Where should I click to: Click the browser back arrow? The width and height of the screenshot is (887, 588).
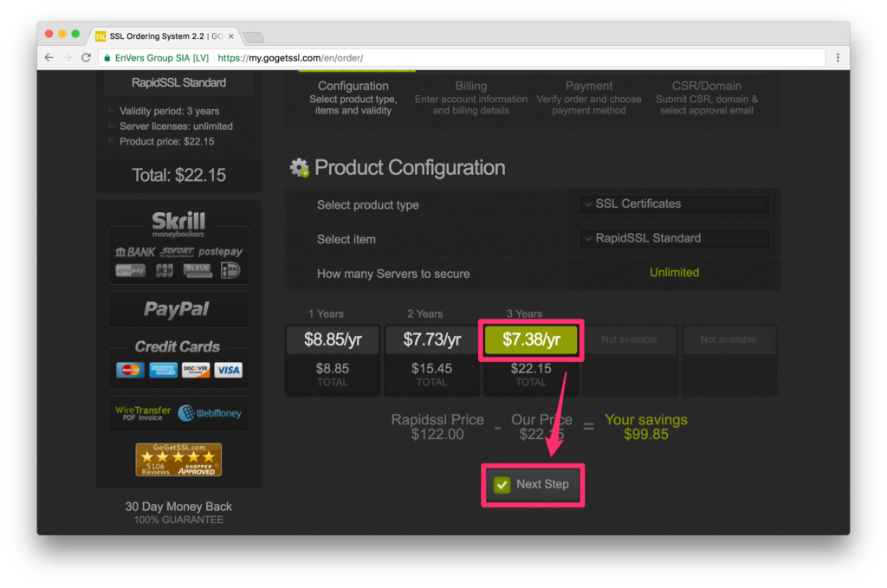[49, 58]
